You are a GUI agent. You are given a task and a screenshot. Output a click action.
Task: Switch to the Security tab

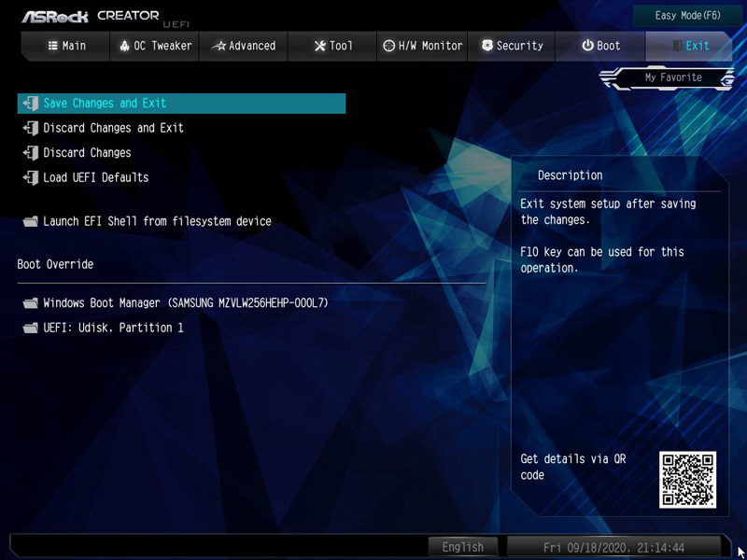tap(511, 46)
